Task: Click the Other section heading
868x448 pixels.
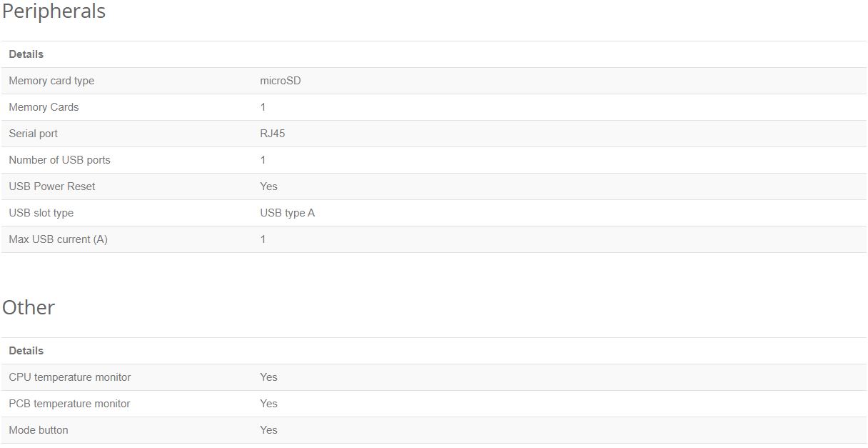Action: (29, 307)
